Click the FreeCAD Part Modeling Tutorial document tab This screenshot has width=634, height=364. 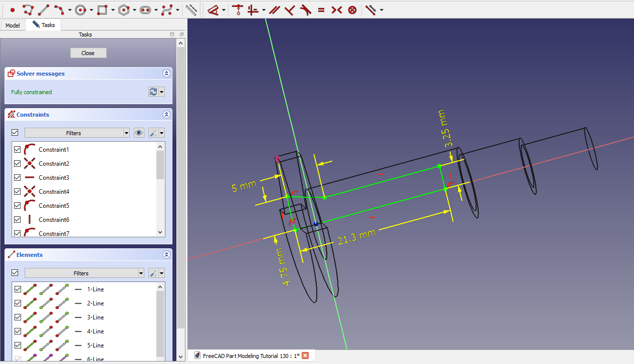251,356
